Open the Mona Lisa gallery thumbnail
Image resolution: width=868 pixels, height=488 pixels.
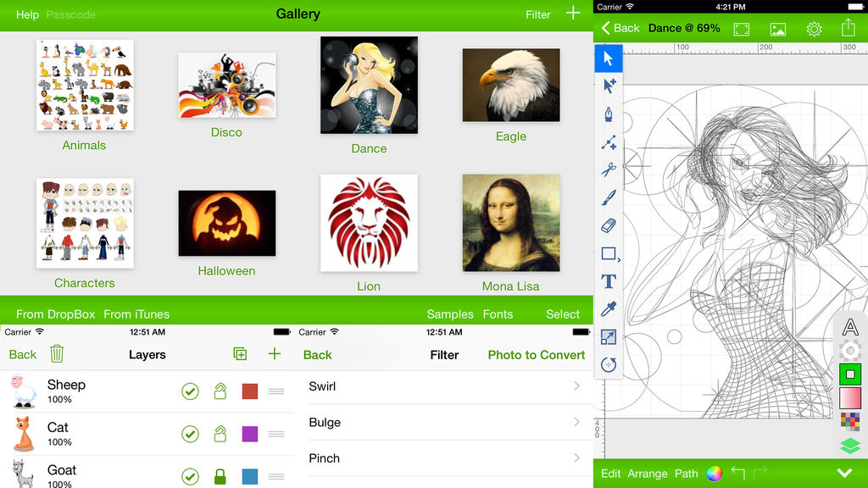click(x=511, y=223)
